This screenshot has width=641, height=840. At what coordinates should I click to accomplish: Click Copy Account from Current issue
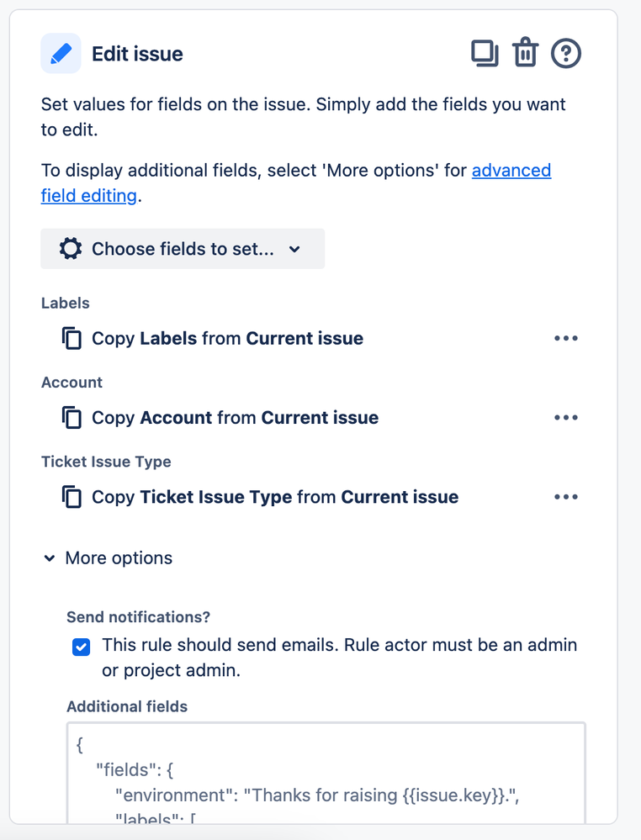point(235,418)
